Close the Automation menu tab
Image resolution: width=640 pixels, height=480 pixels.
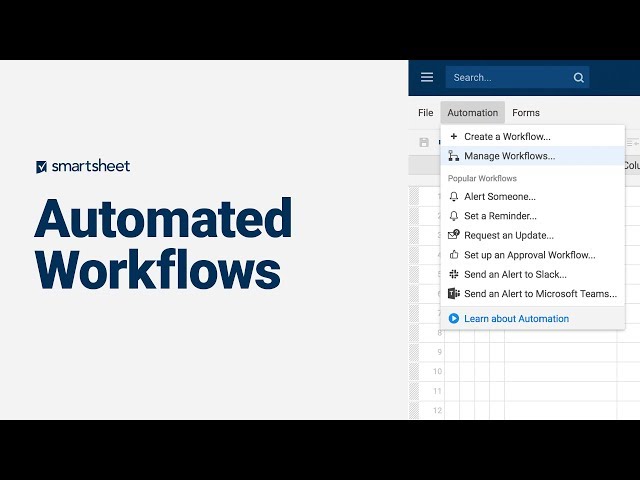[473, 113]
